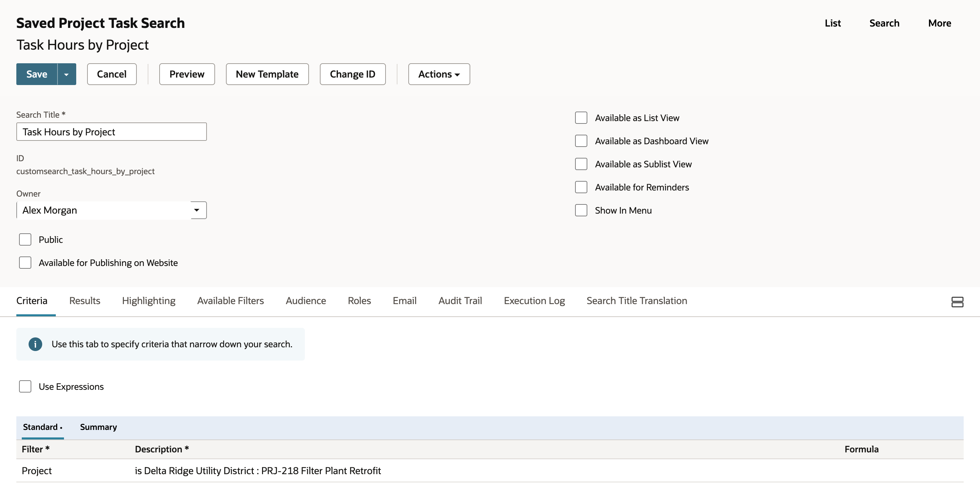The width and height of the screenshot is (980, 483).
Task: View the Audit Trail tab
Action: (460, 301)
